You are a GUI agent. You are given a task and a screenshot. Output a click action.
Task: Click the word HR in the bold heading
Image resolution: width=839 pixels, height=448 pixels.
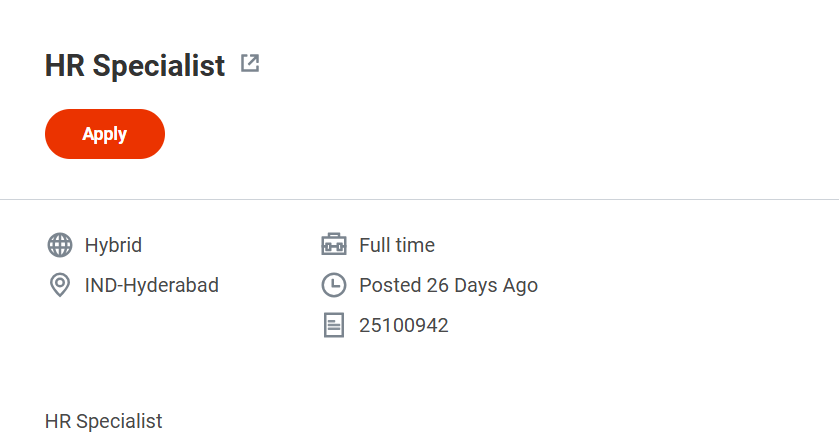click(64, 66)
